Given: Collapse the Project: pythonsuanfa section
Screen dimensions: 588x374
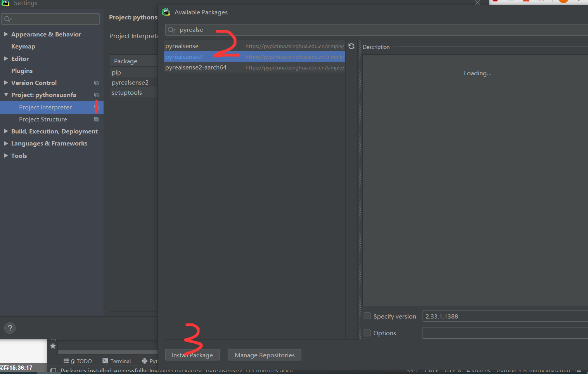Looking at the screenshot, I should (x=6, y=95).
